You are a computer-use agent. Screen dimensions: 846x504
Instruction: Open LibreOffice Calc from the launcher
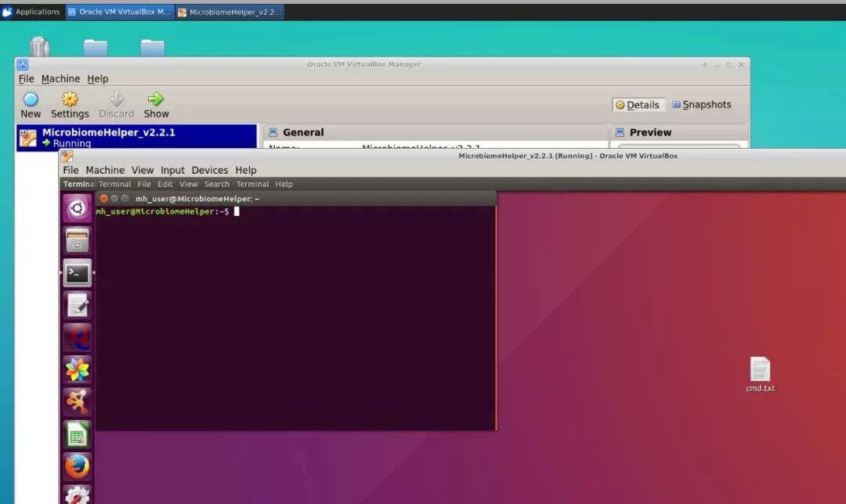[x=77, y=433]
